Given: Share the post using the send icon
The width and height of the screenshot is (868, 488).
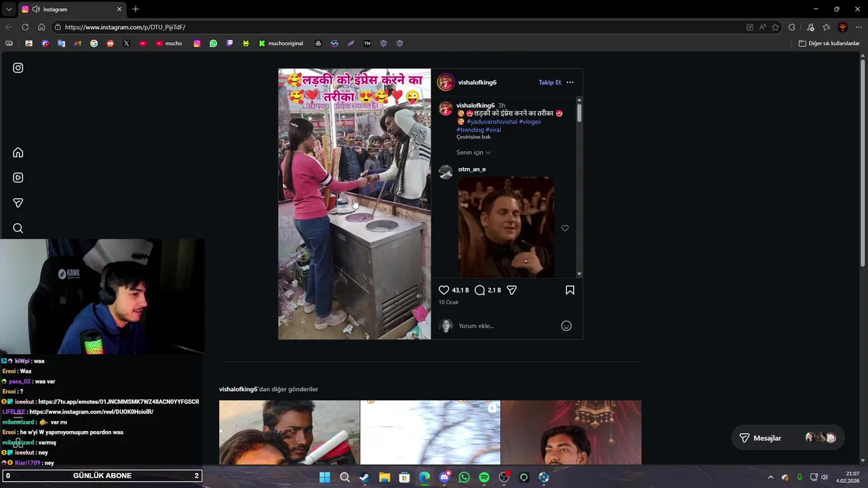Looking at the screenshot, I should 512,290.
